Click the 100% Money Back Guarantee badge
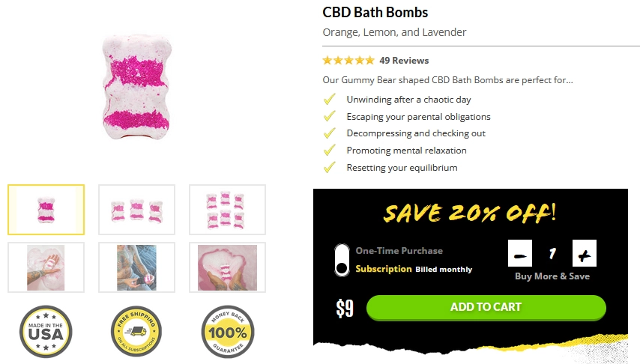 coord(228,332)
